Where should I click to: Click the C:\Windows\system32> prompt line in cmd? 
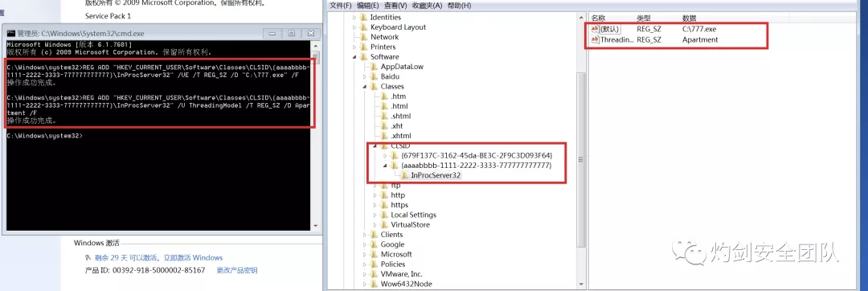[x=45, y=136]
